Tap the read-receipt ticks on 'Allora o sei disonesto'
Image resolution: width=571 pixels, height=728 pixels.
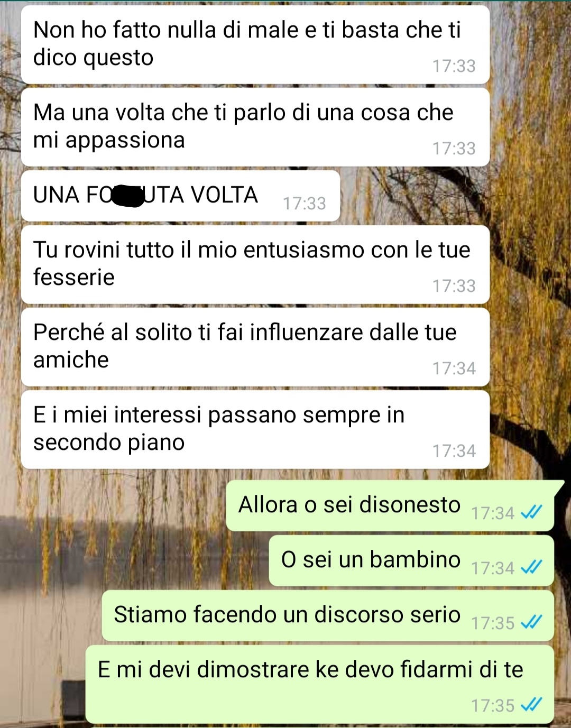click(531, 512)
